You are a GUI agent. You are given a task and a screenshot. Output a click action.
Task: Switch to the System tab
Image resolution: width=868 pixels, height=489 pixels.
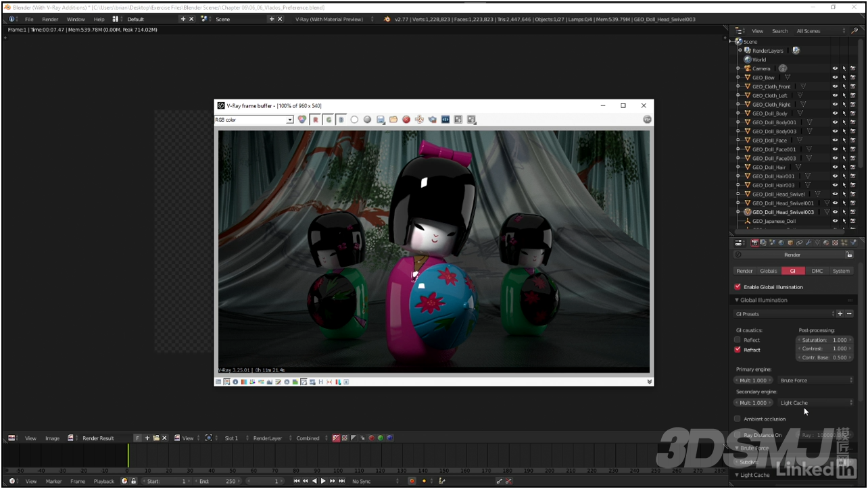841,271
